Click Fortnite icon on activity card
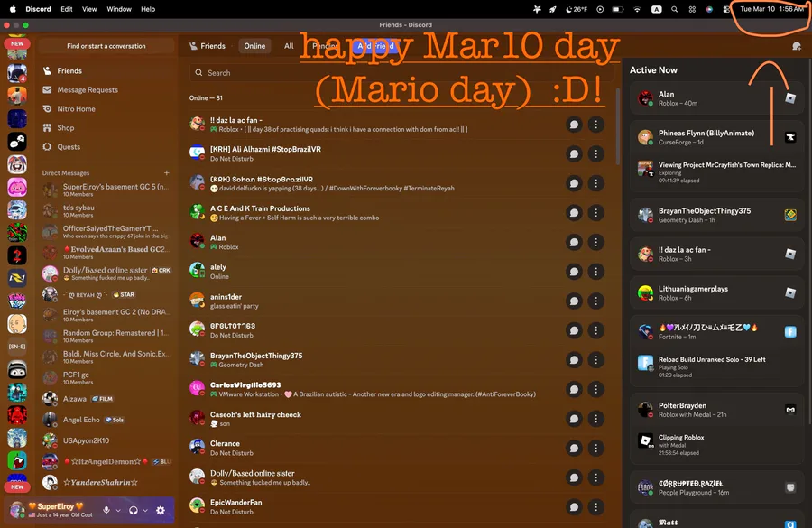This screenshot has width=812, height=528. pyautogui.click(x=790, y=331)
